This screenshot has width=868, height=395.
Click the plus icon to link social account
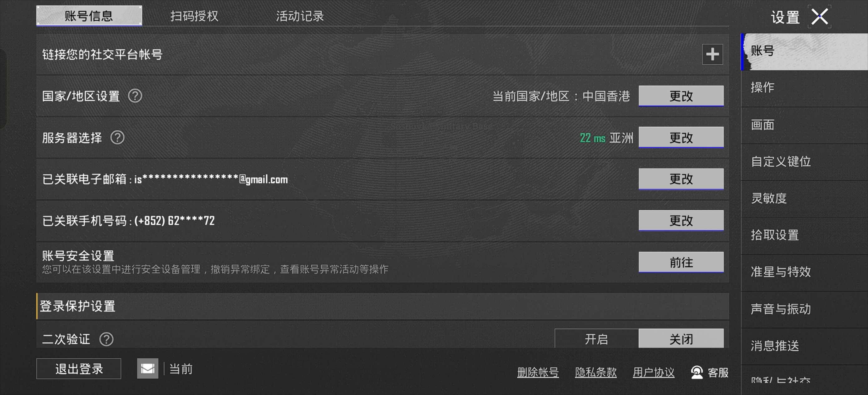(x=712, y=54)
